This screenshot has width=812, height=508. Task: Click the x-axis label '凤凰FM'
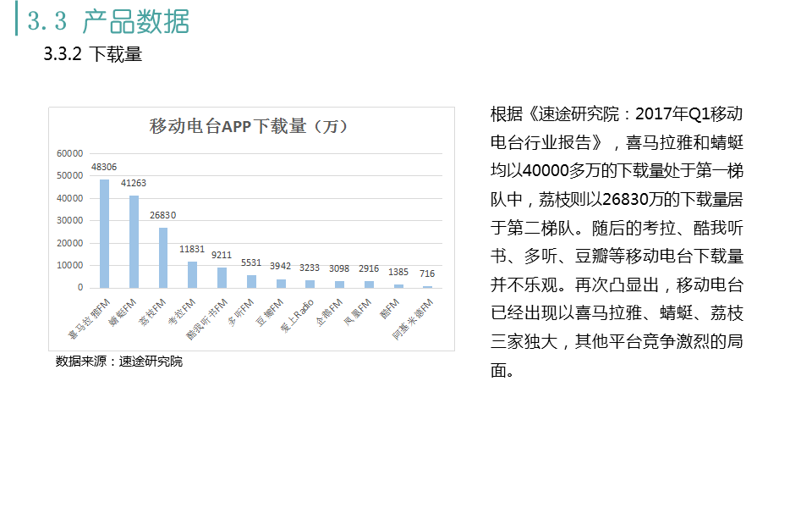(x=358, y=312)
